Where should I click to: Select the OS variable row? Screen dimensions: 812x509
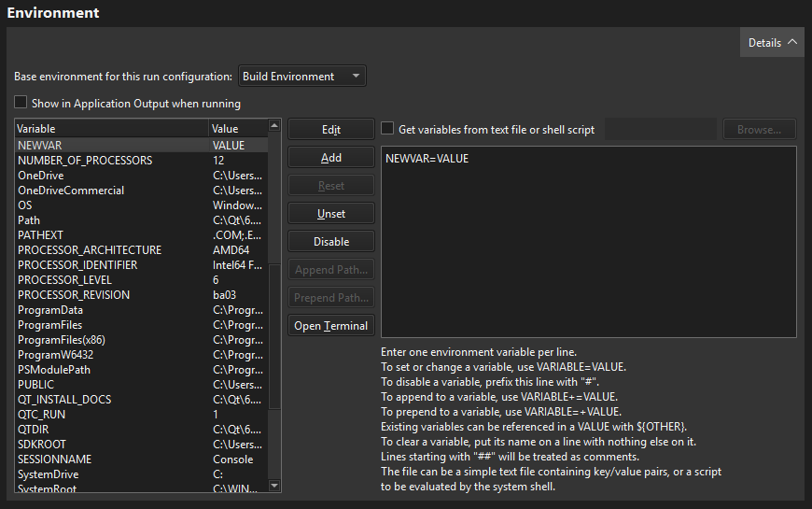click(x=141, y=205)
